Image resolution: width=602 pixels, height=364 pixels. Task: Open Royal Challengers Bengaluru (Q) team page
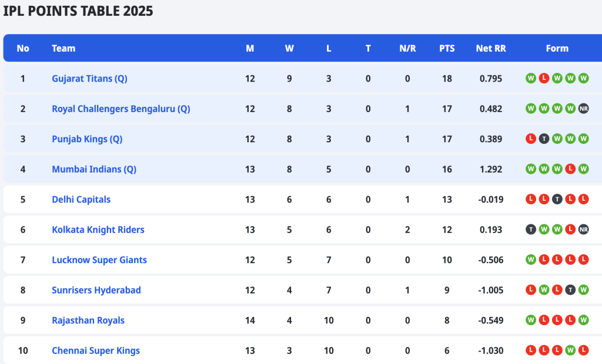coord(121,109)
